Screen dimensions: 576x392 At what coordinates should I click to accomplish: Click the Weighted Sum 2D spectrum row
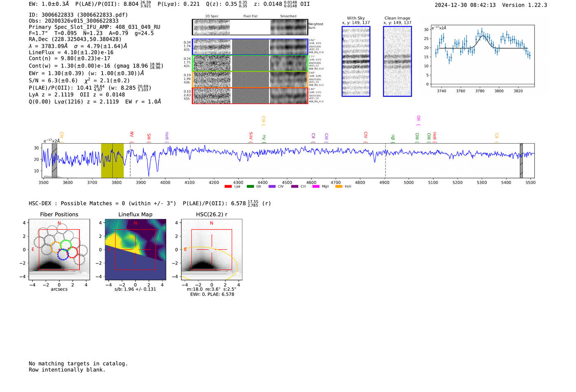point(211,27)
